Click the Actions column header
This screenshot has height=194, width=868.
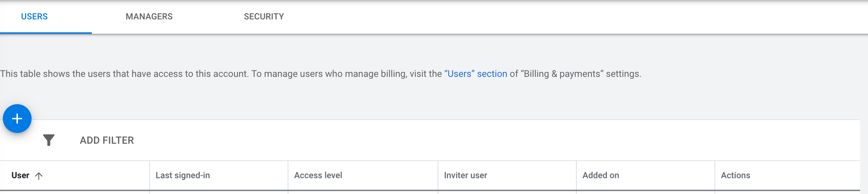pos(736,175)
